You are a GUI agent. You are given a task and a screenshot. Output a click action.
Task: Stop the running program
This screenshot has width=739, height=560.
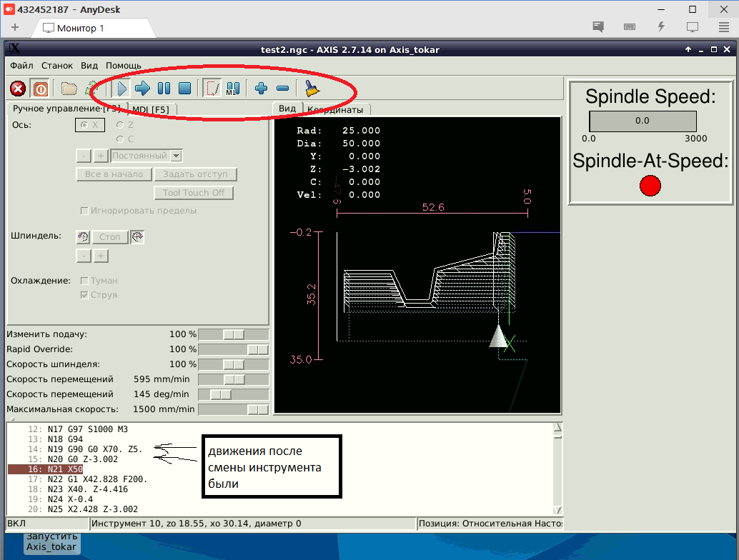(184, 89)
